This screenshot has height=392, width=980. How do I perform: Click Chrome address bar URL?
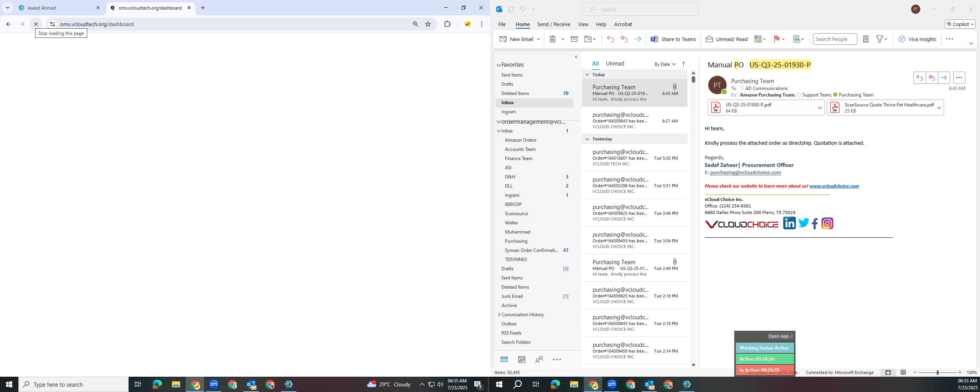(x=97, y=24)
